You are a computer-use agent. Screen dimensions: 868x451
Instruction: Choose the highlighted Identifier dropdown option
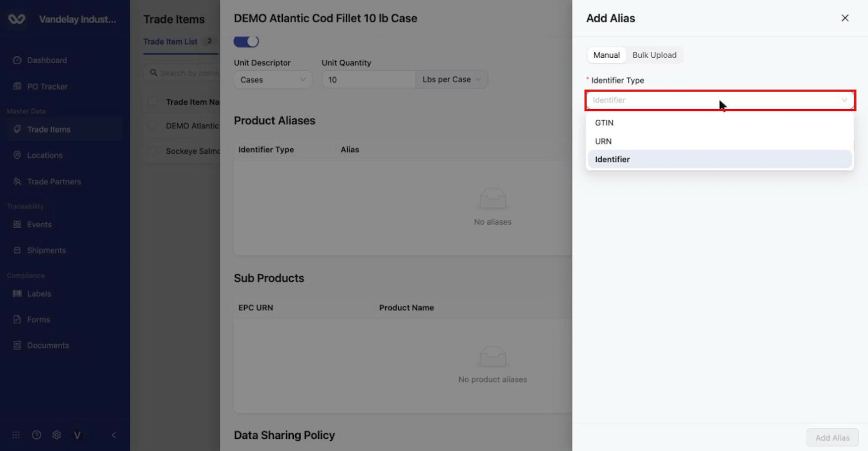point(719,159)
